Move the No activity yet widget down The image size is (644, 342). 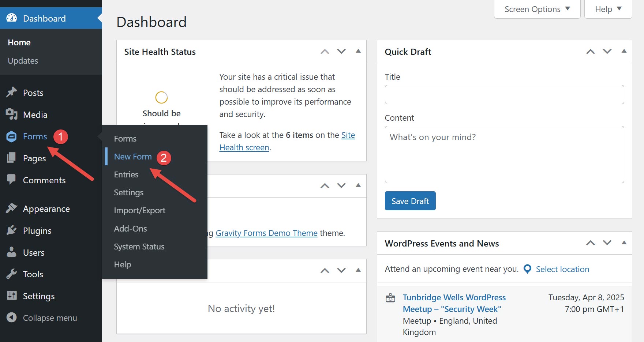click(341, 271)
